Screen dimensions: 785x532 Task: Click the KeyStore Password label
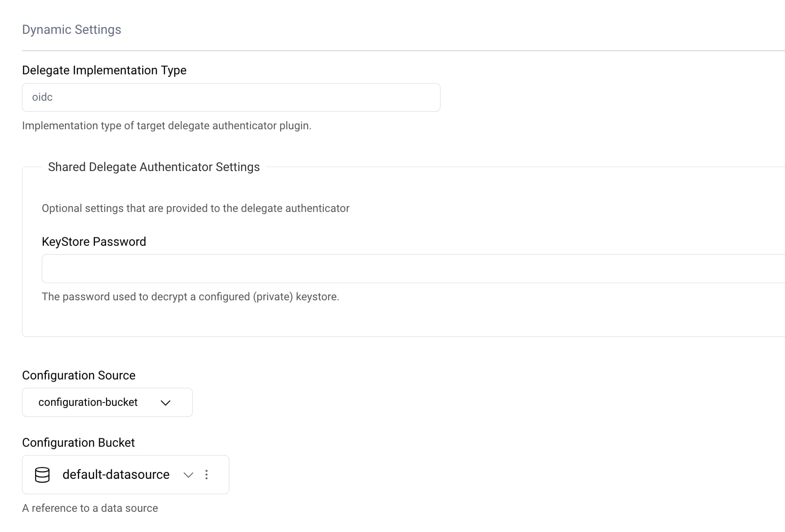click(x=94, y=242)
